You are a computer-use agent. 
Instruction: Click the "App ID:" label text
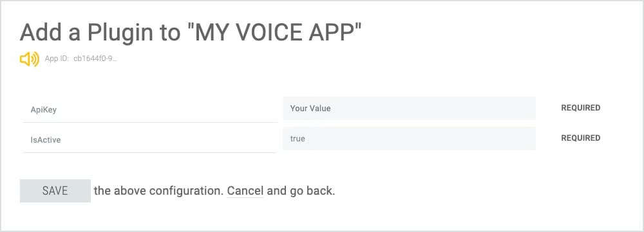[57, 58]
